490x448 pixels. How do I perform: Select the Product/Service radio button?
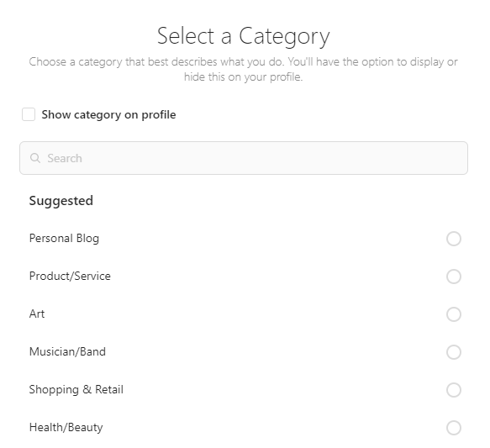[x=454, y=277]
